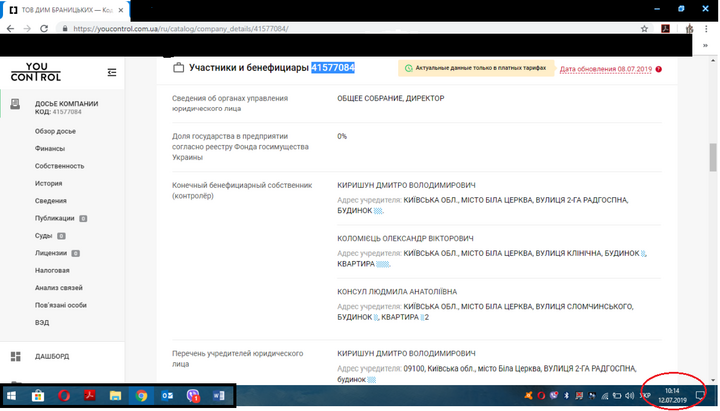The image size is (720, 411).
Task: Open Chrome three-dot menu
Action: pyautogui.click(x=707, y=28)
